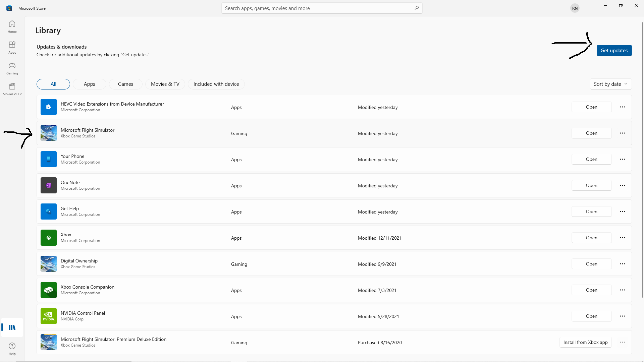644x362 pixels.
Task: Click 'Purchased 8/16/2020' text
Action: coord(380,343)
